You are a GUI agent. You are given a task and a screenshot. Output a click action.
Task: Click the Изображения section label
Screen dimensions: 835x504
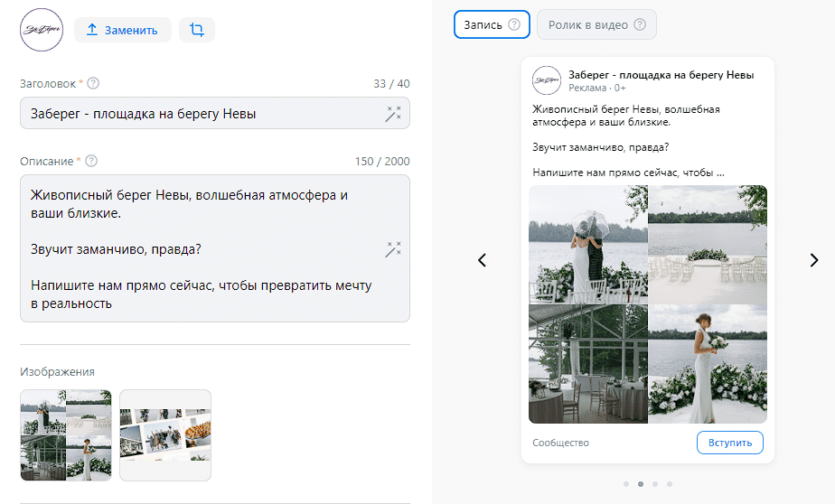pos(57,371)
